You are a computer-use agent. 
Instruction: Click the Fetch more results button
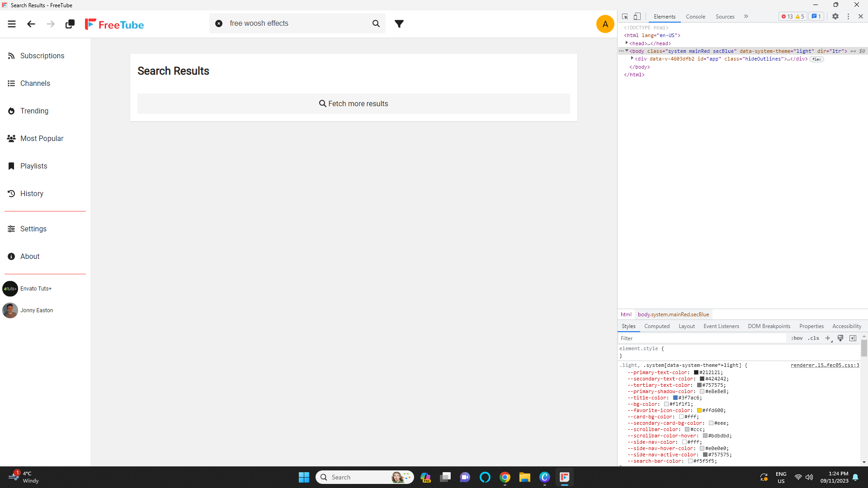pos(354,103)
